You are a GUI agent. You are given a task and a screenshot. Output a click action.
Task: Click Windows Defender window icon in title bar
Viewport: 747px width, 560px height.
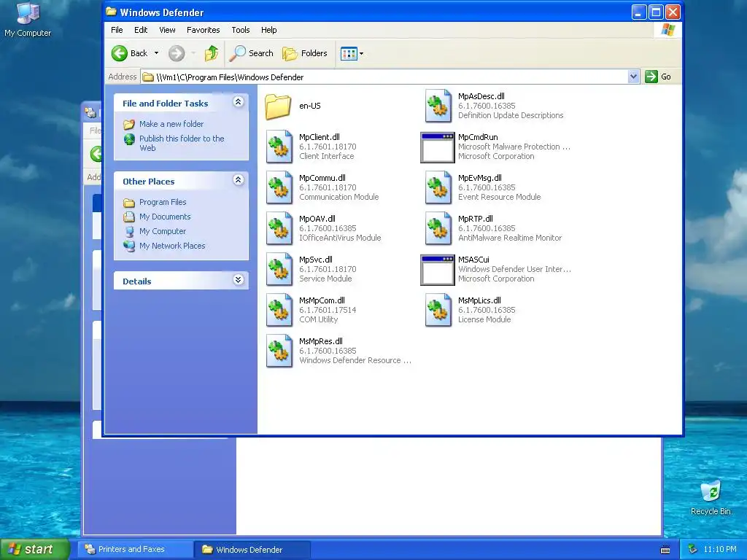click(x=111, y=12)
